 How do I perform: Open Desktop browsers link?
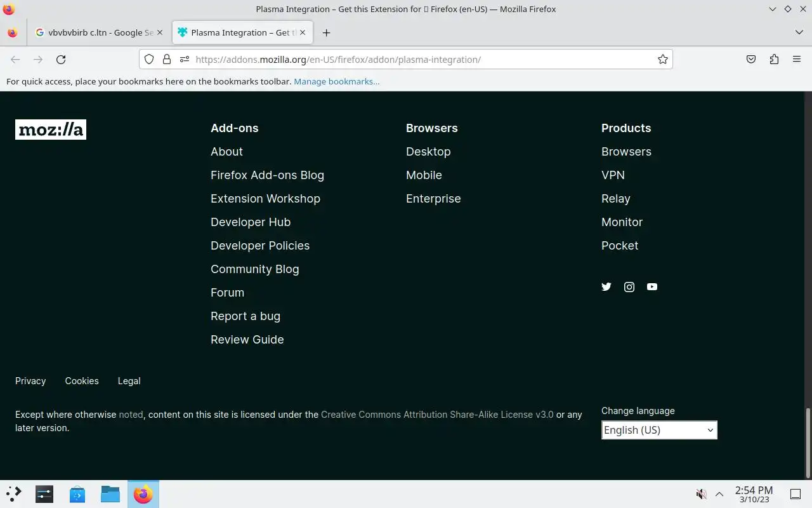coord(428,152)
